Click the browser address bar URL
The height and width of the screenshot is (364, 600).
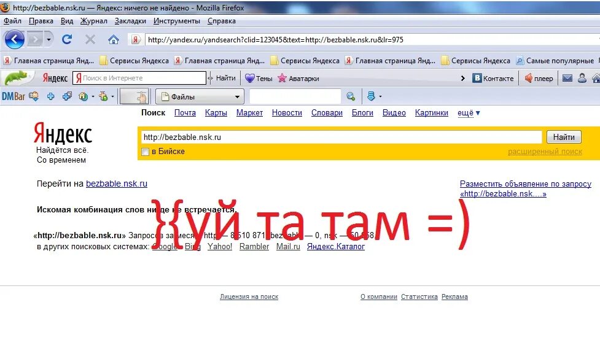tap(276, 40)
